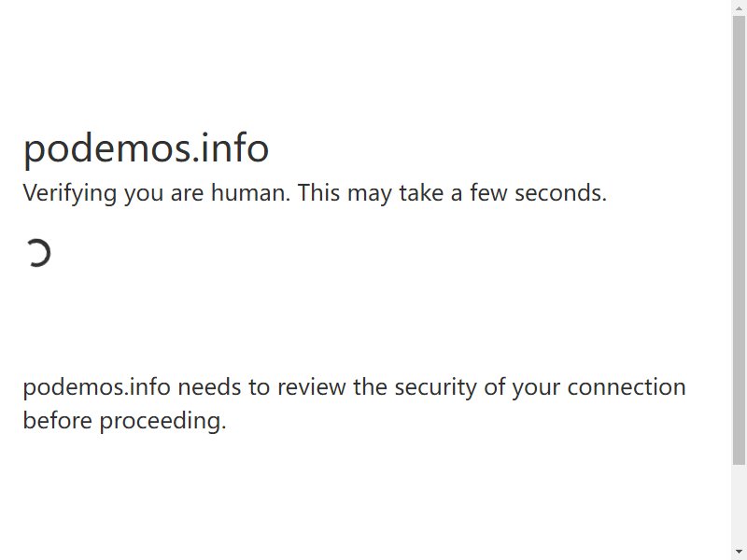Click the word your in the bottom paragraph
747x560 pixels.
pyautogui.click(x=536, y=388)
